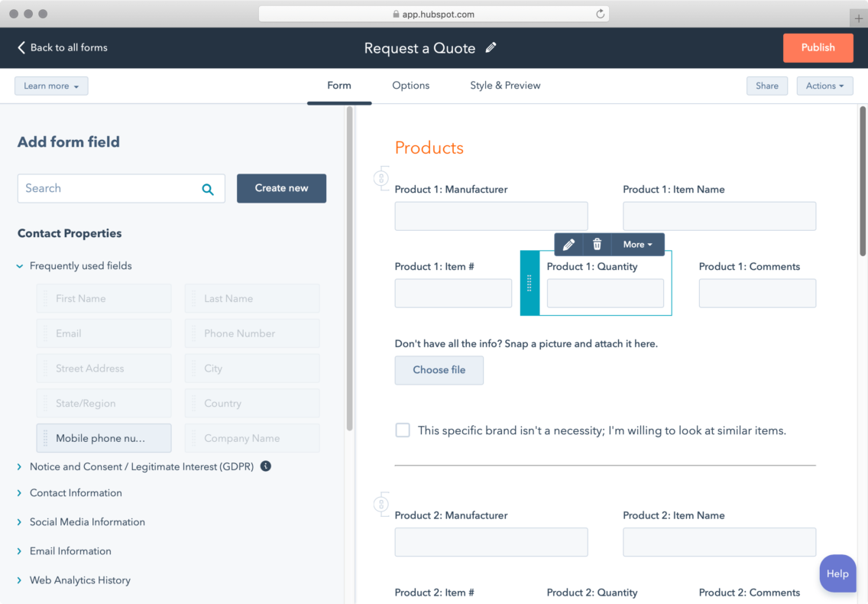Click the dependent-fields icon beside Product 2 group
This screenshot has height=604, width=868.
tap(381, 505)
